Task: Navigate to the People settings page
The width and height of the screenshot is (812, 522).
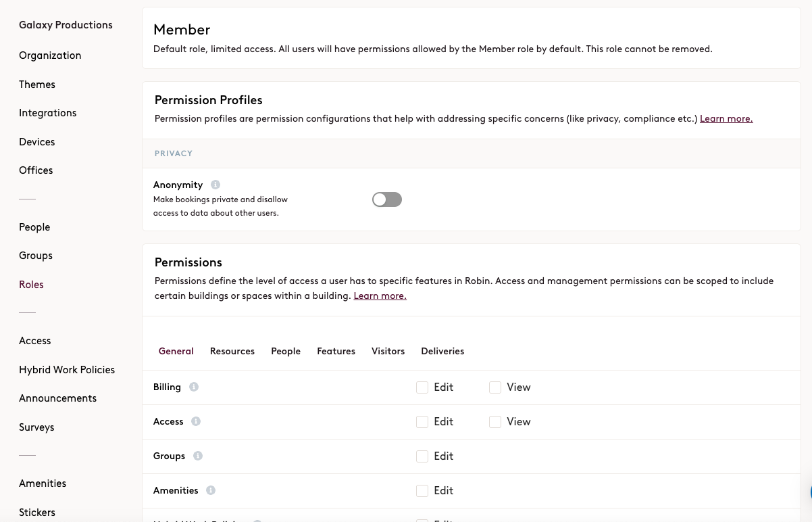Action: tap(34, 227)
